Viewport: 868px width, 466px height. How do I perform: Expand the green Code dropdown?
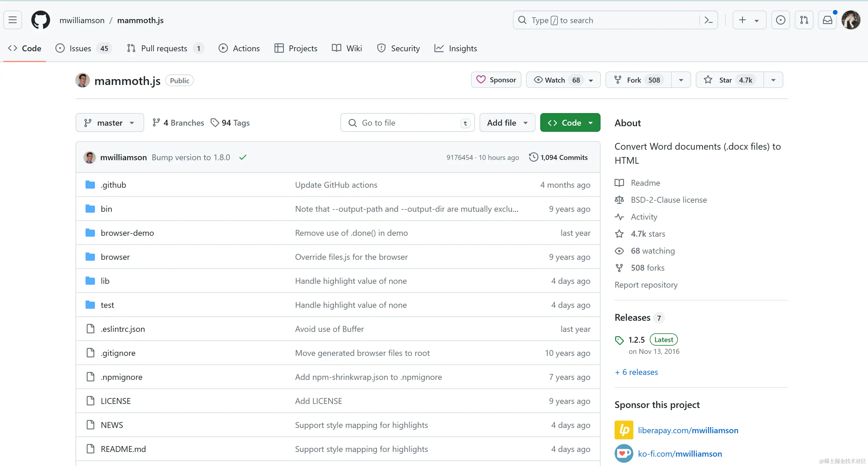tap(570, 123)
